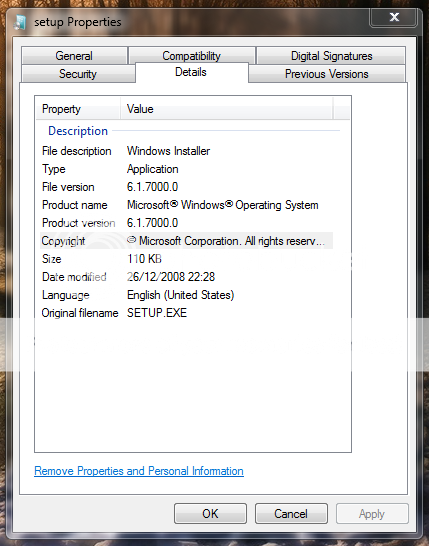Confirm with the OK button
This screenshot has width=429, height=546.
210,514
